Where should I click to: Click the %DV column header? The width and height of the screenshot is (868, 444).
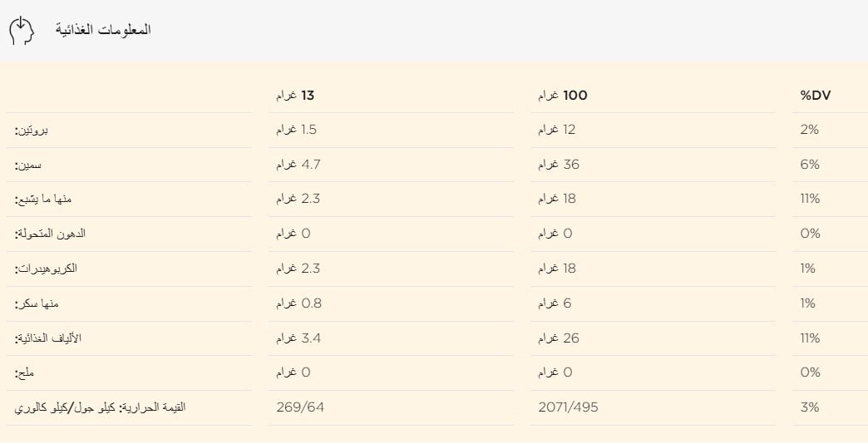tap(816, 96)
